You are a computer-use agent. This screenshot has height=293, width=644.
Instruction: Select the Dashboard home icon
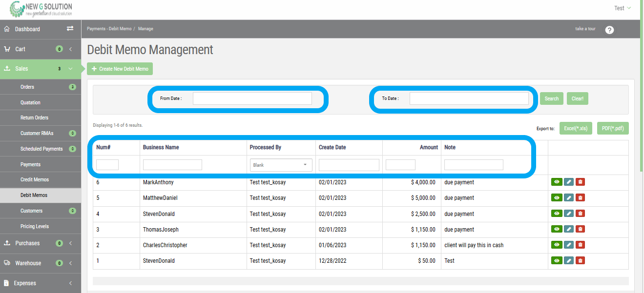click(x=7, y=29)
